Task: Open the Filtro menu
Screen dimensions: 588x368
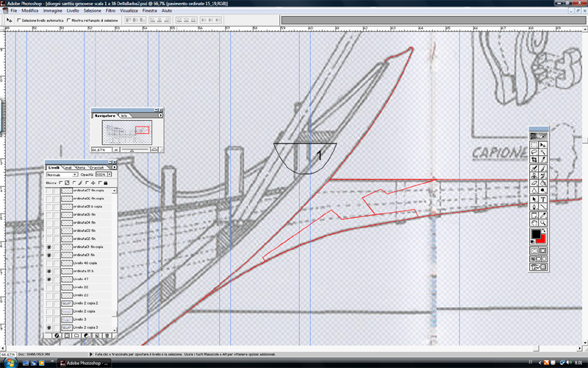Action: (x=111, y=12)
